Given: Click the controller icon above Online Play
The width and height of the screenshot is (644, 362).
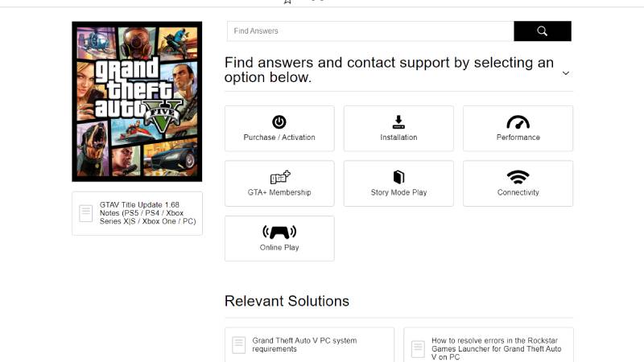Looking at the screenshot, I should 279,232.
